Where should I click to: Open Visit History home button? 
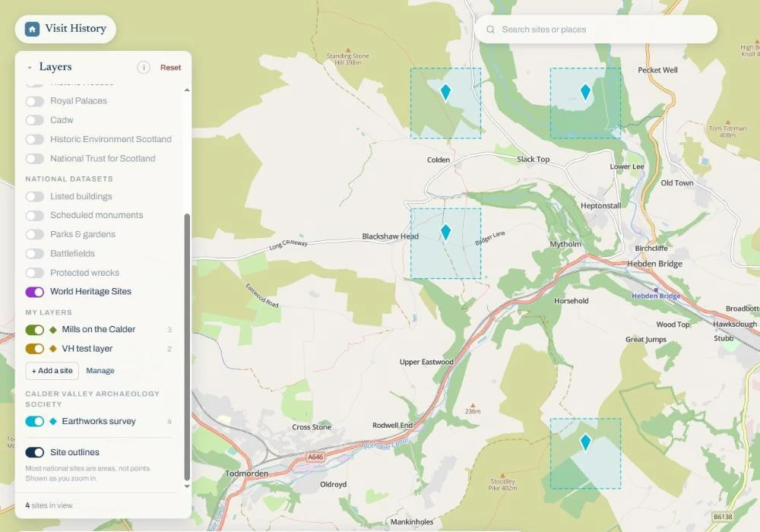pos(65,29)
